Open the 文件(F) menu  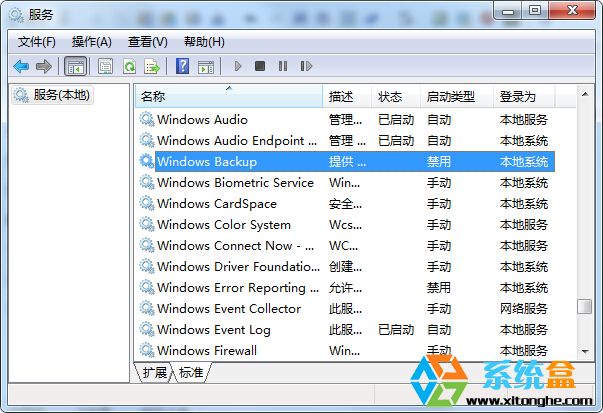[x=37, y=41]
